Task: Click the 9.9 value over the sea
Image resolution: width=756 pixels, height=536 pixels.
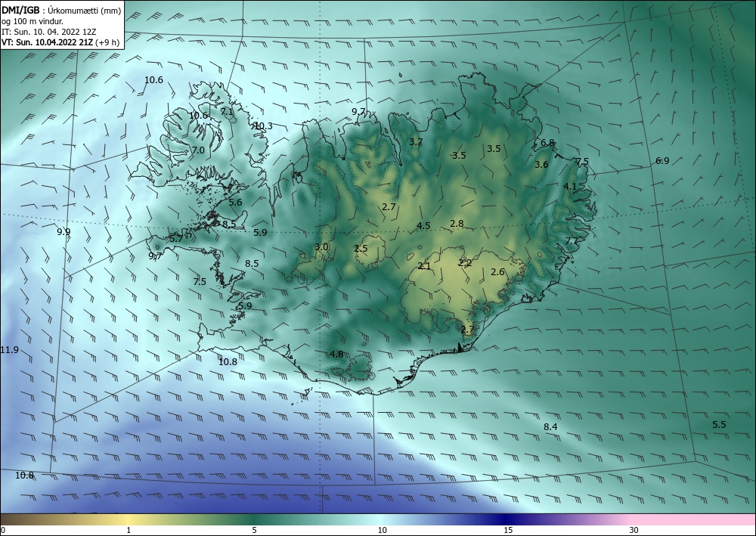Action: 64,231
